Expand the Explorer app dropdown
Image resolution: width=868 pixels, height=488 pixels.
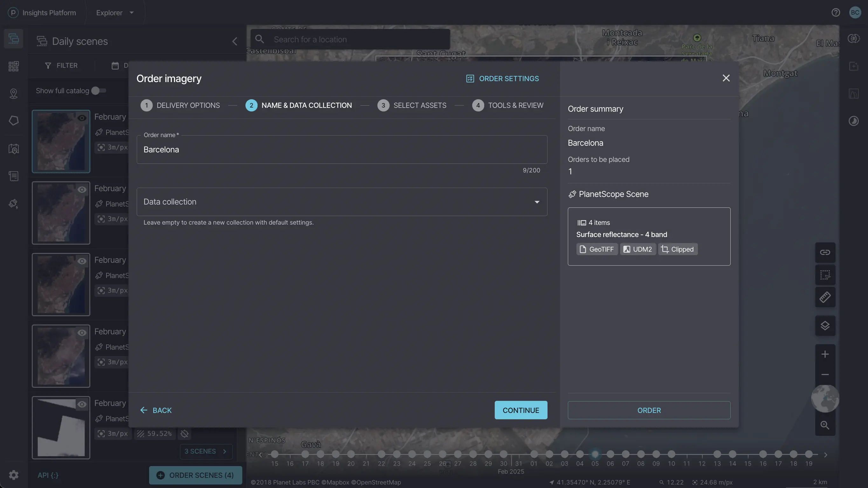click(x=115, y=12)
